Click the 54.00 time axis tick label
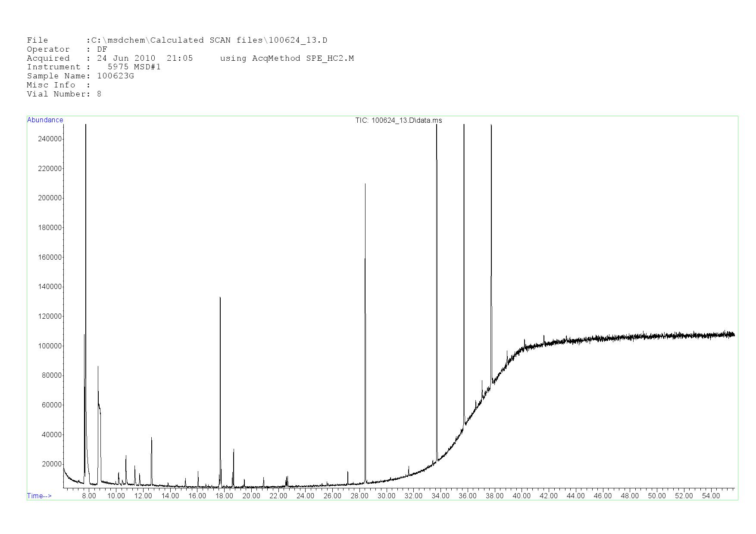 711,496
